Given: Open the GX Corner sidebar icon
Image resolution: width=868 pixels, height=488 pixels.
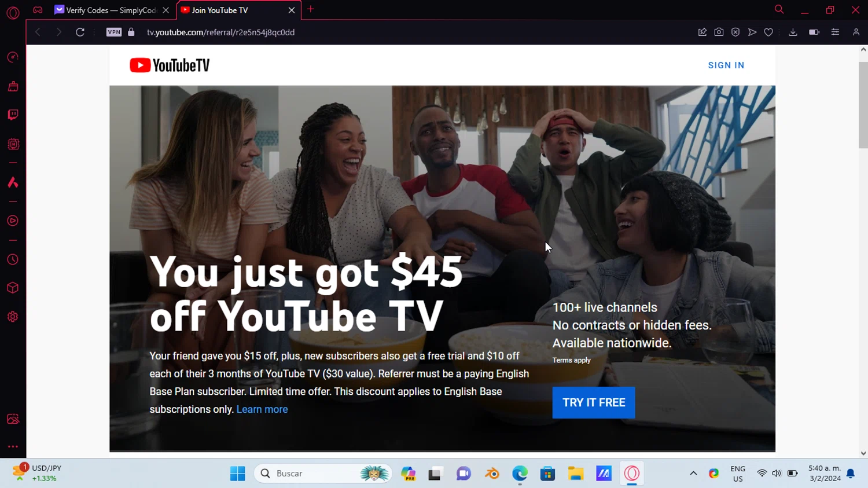Looking at the screenshot, I should click(x=13, y=86).
